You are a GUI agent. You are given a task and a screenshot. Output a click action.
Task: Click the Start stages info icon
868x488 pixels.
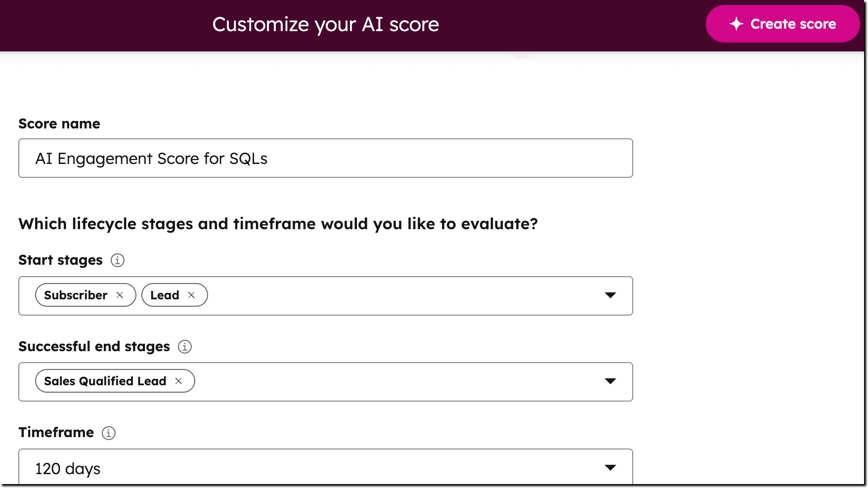coord(117,260)
